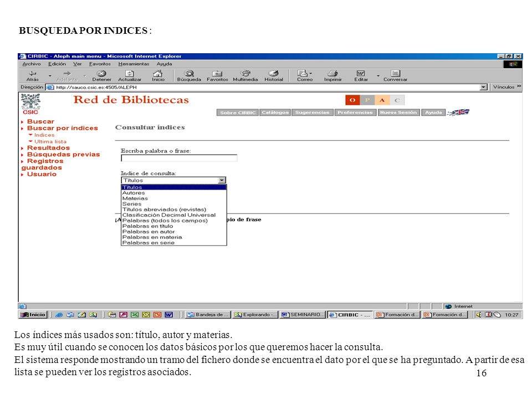The width and height of the screenshot is (532, 399).
Task: Click the OPAC letter A tile
Action: click(x=382, y=100)
